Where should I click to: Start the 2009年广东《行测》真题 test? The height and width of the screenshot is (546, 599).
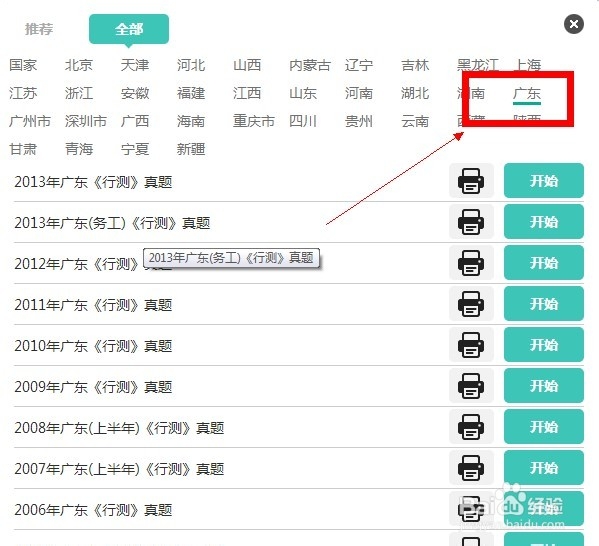[x=544, y=386]
